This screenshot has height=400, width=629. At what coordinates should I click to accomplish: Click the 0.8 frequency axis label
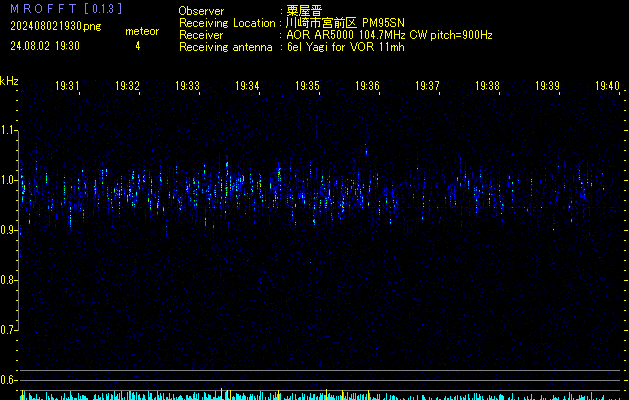point(9,280)
